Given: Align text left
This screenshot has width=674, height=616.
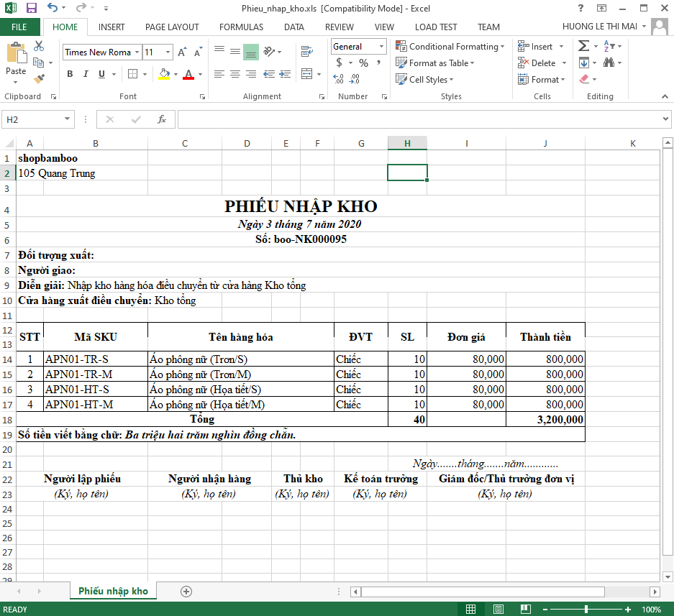Looking at the screenshot, I should 219,74.
